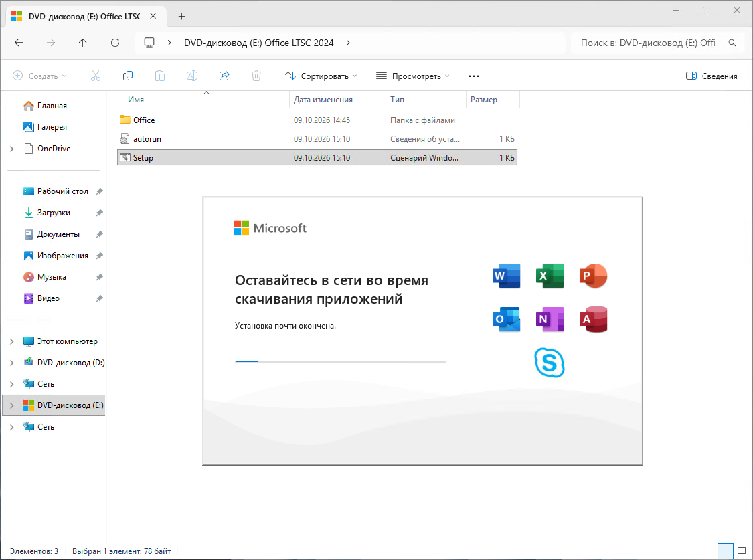Refresh the current folder view
Viewport: 753px width, 560px height.
[x=114, y=43]
